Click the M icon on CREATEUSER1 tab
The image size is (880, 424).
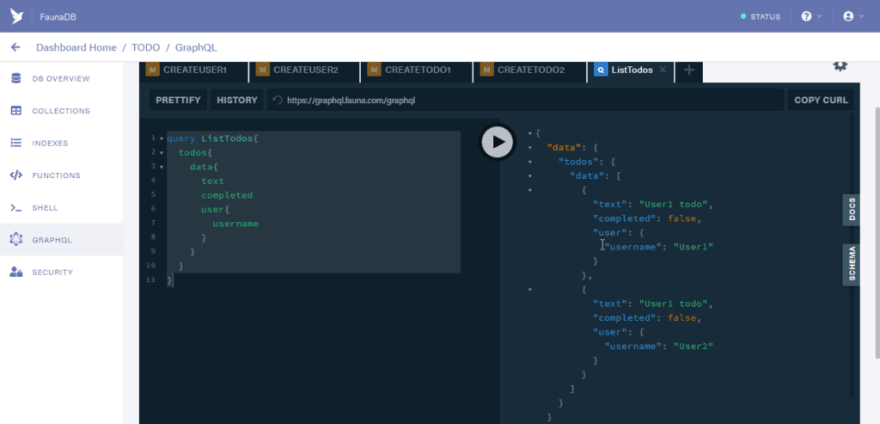pos(153,70)
